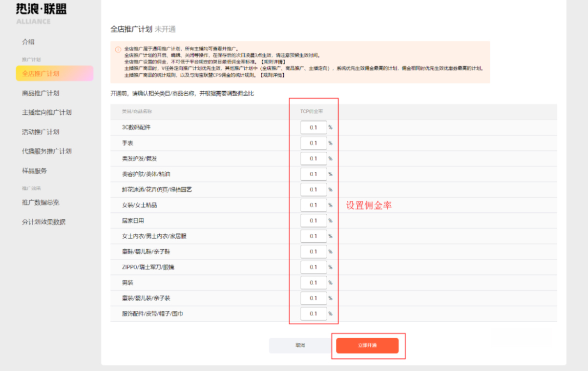This screenshot has height=371, width=588.
Task: Open 活动推广计划 in the sidebar
Action: [x=41, y=132]
